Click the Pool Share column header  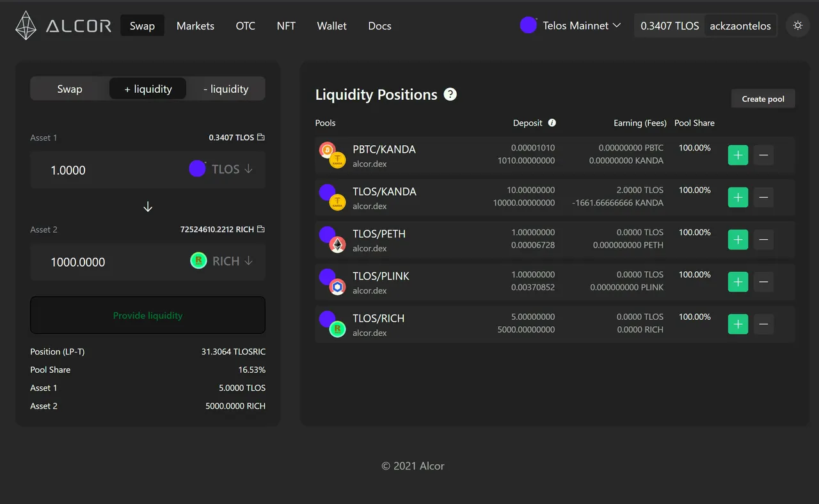click(x=694, y=123)
